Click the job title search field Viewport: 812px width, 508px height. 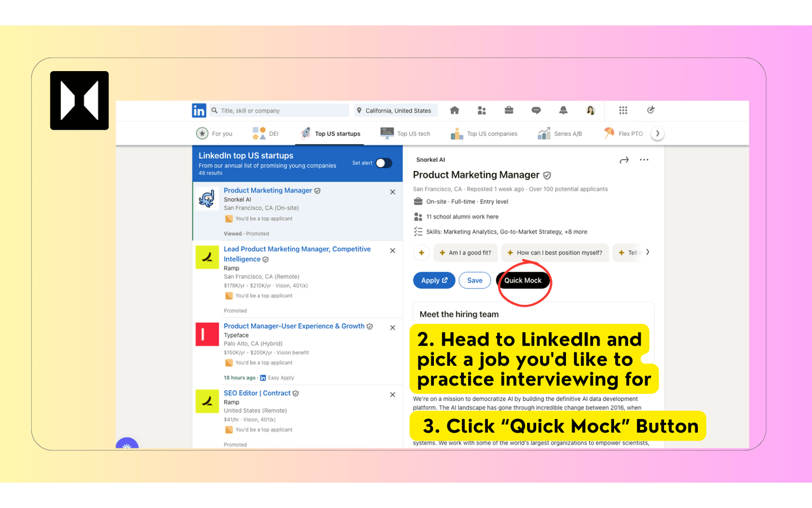[x=279, y=110]
